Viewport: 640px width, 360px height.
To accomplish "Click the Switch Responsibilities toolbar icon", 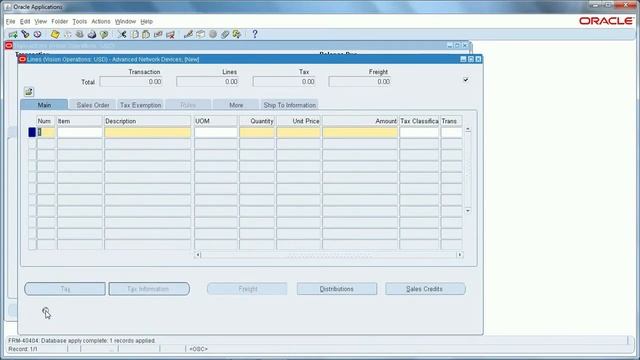I will (80, 35).
